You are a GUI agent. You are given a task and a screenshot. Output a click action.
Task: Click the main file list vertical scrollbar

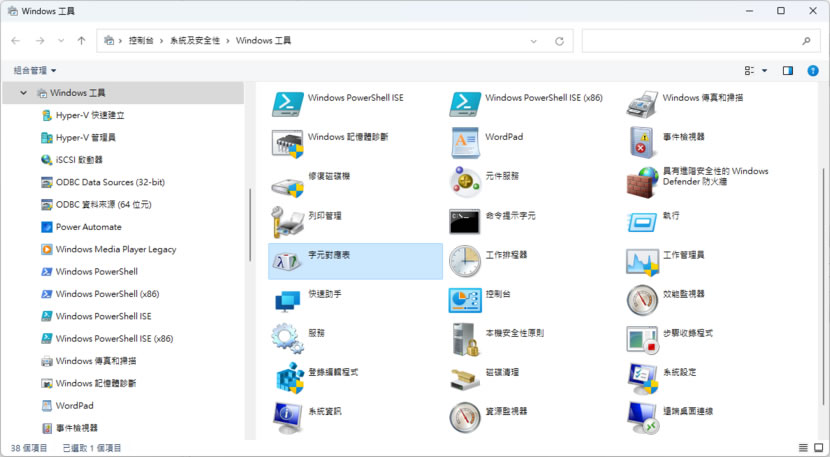pyautogui.click(x=824, y=286)
